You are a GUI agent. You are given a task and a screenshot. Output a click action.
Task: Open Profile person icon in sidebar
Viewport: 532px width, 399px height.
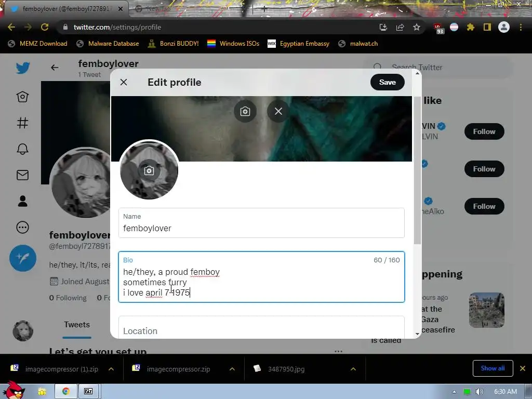(22, 201)
